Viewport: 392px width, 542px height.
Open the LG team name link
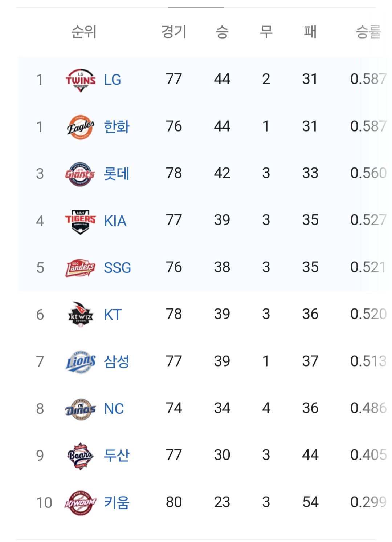click(x=113, y=80)
